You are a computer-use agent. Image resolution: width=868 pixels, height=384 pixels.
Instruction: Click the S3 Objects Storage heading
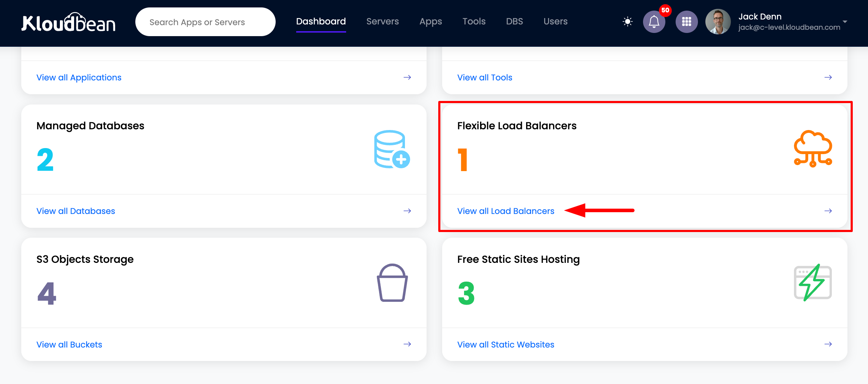(85, 259)
